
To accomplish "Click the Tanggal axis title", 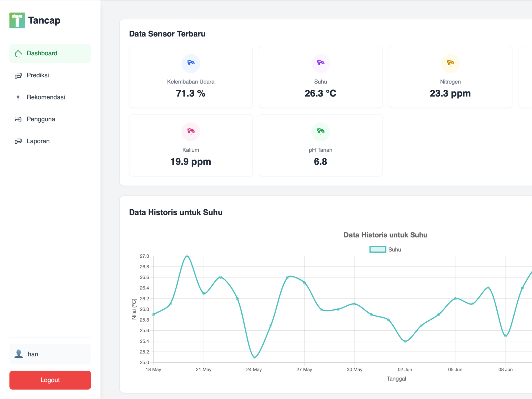I will click(396, 379).
